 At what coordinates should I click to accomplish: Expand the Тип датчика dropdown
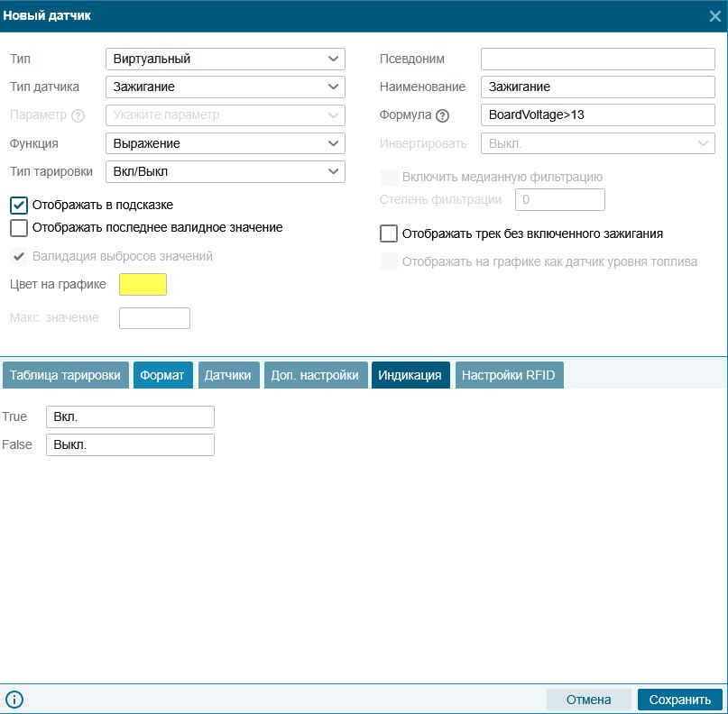(225, 87)
